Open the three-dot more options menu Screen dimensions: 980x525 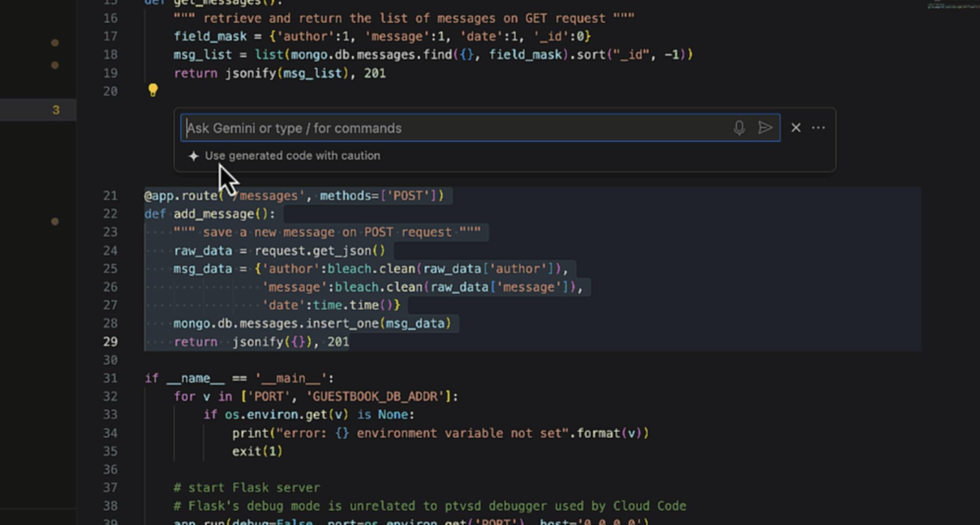[818, 128]
